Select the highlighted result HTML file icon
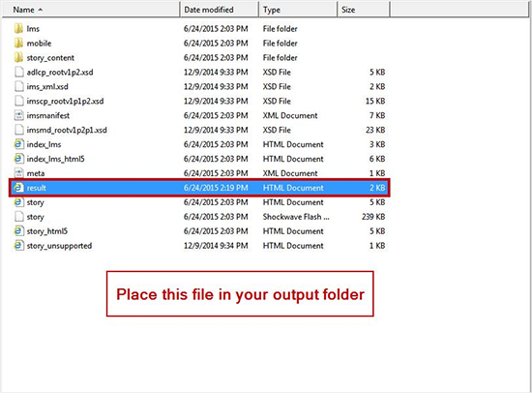This screenshot has width=532, height=393. (x=18, y=188)
